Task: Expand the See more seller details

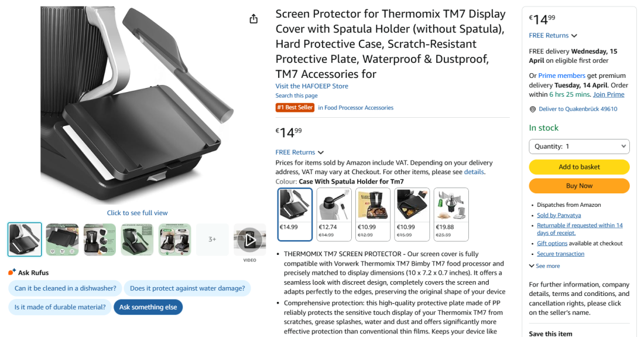Action: pyautogui.click(x=544, y=266)
